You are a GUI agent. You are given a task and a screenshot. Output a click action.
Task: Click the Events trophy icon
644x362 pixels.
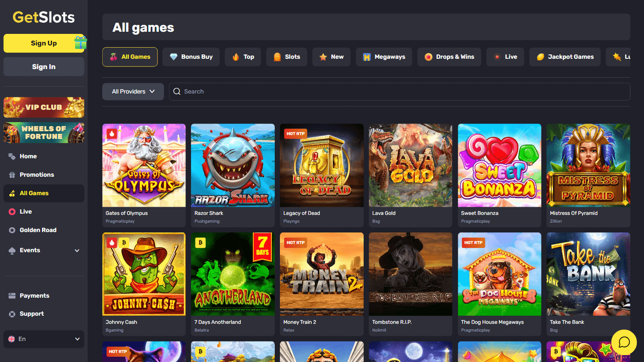(12, 250)
